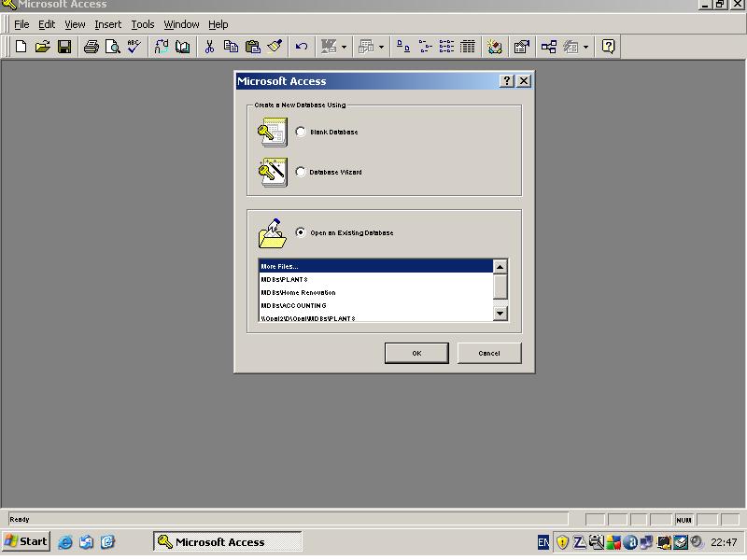Image resolution: width=747 pixels, height=560 pixels.
Task: Click the New Database toolbar icon
Action: 21,47
